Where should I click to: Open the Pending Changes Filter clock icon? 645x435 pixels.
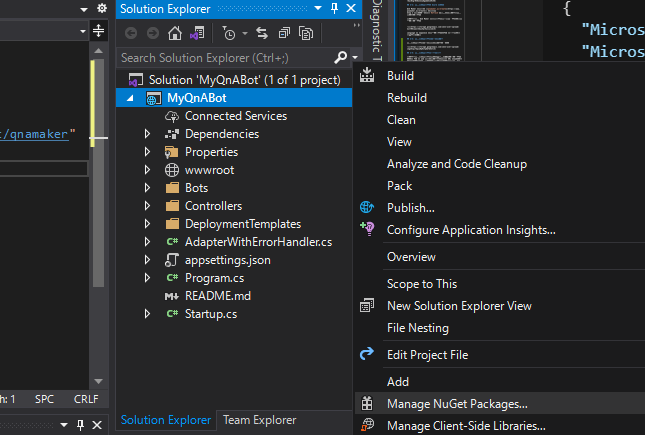click(x=229, y=33)
